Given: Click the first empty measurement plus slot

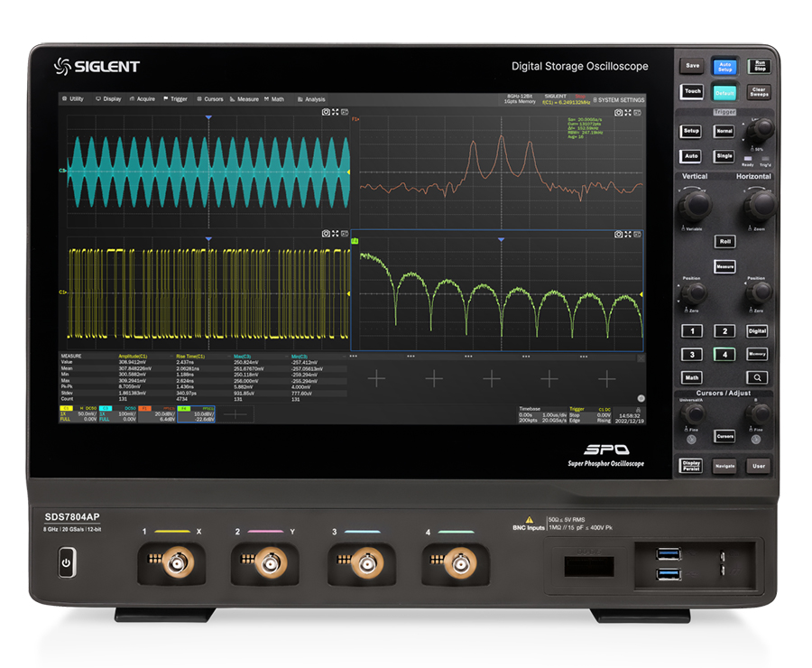Looking at the screenshot, I should coord(376,378).
